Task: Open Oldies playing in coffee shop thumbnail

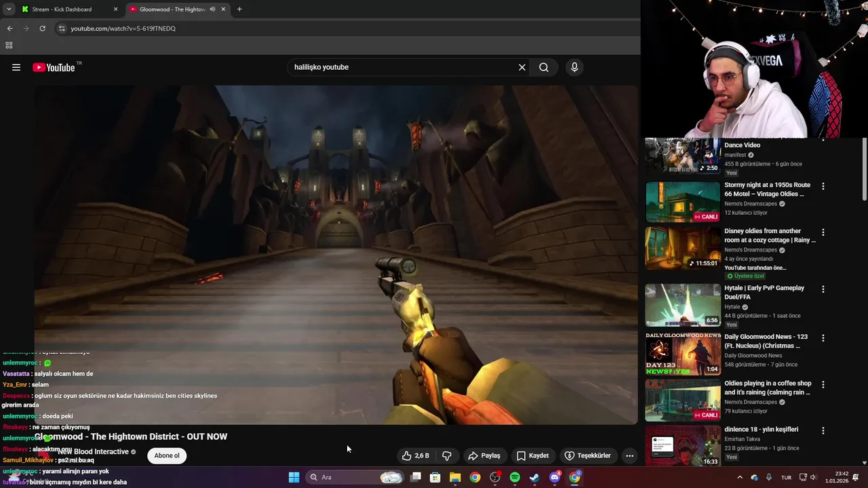Action: (683, 400)
